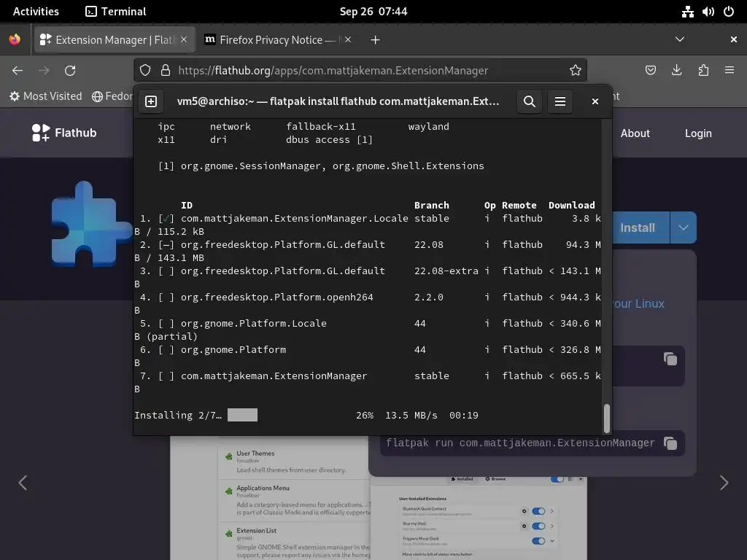Switch to Firefox Privacy Notice tab

click(x=277, y=39)
